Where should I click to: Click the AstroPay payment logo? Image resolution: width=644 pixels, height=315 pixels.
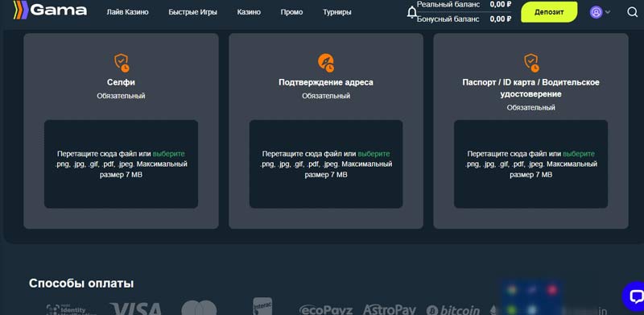point(390,309)
